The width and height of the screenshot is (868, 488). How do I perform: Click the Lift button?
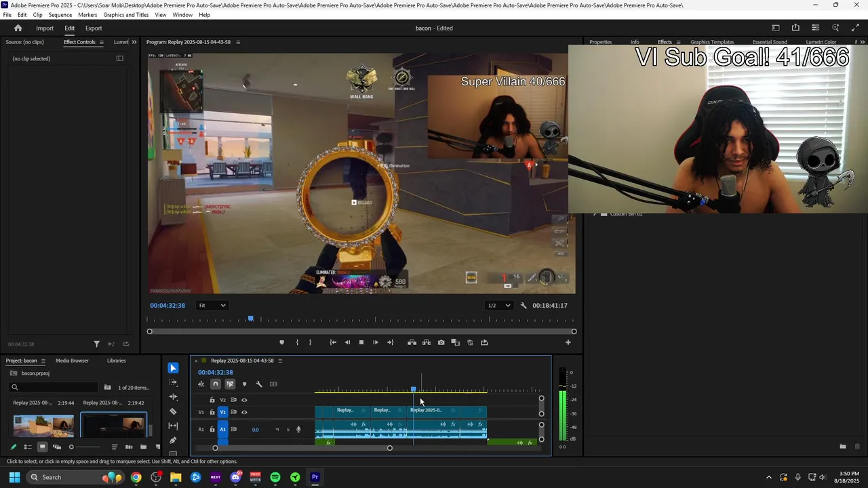pyautogui.click(x=412, y=342)
